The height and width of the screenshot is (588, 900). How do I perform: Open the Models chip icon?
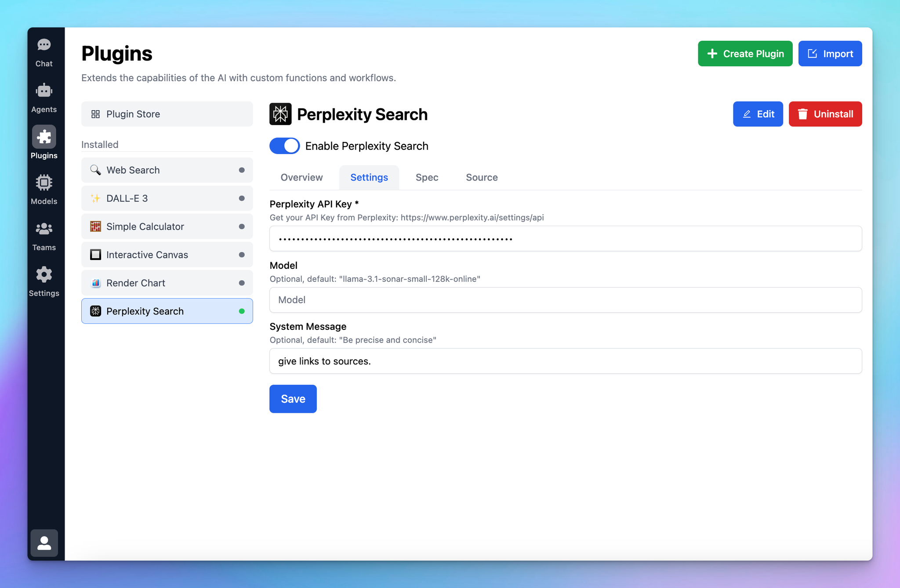[x=44, y=183]
